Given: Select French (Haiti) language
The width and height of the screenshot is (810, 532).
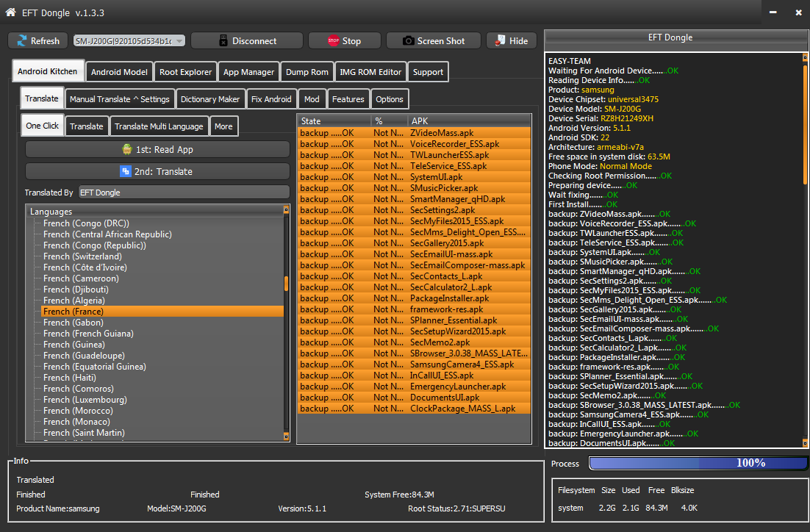Looking at the screenshot, I should tap(70, 378).
